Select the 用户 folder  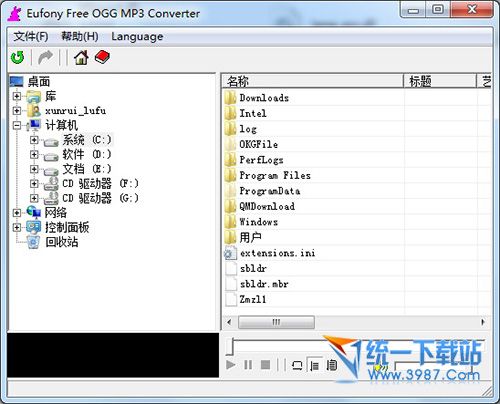click(250, 237)
